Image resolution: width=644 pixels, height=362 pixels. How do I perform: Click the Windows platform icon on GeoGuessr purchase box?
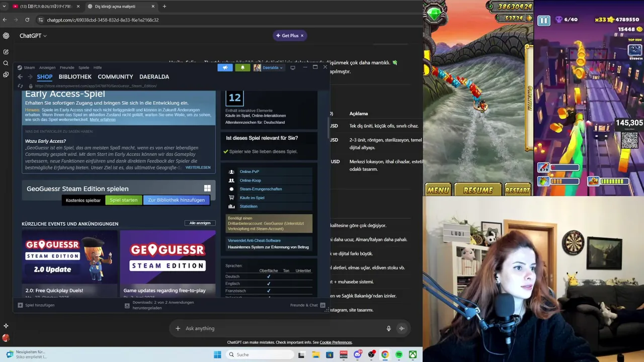207,188
